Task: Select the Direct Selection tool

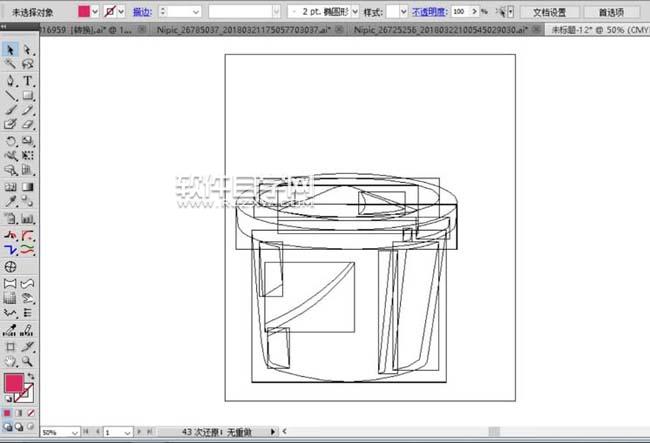Action: pyautogui.click(x=27, y=50)
